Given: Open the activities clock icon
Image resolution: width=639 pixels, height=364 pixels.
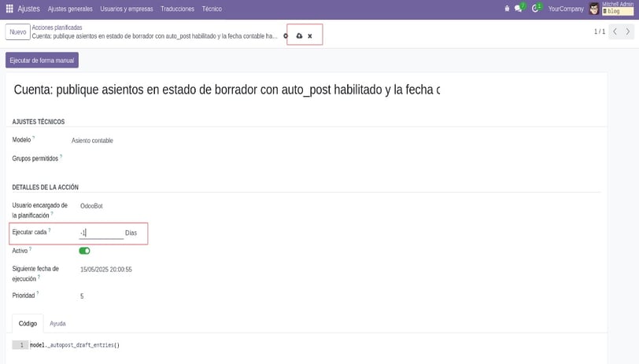Looking at the screenshot, I should (535, 9).
